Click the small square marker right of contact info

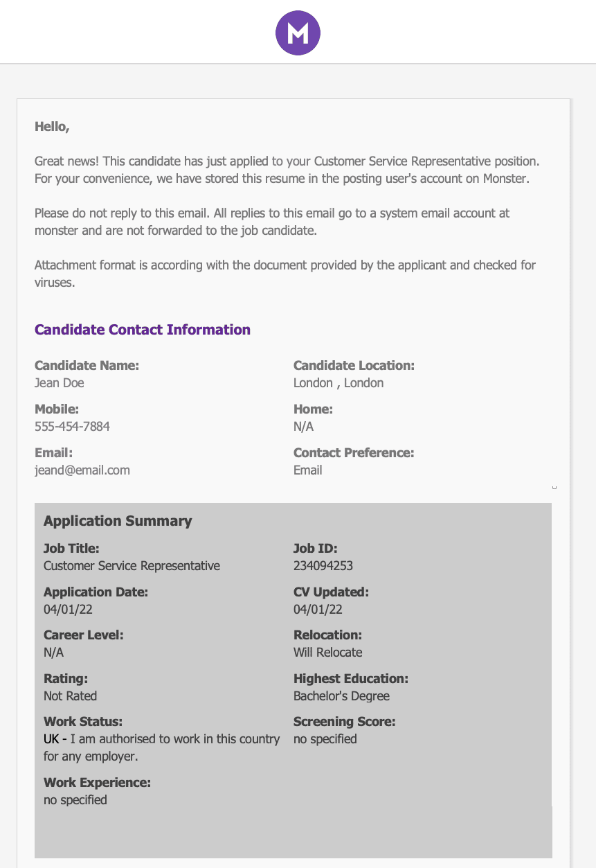[x=554, y=488]
